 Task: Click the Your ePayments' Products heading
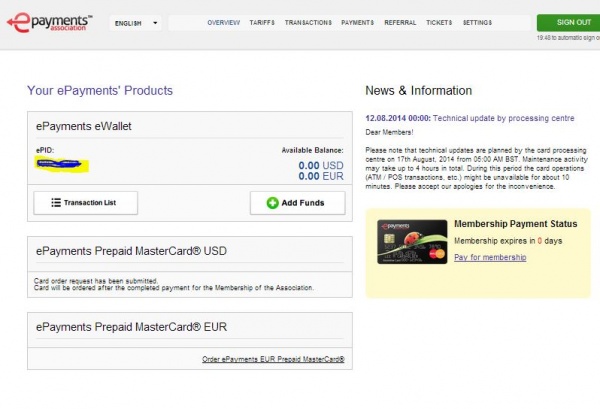pos(100,91)
